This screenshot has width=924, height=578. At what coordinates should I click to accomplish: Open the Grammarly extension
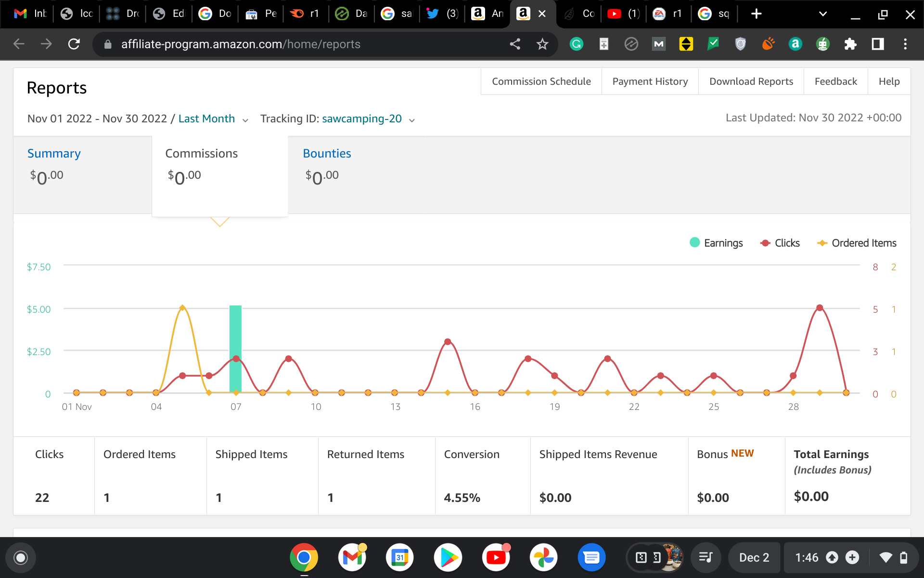click(577, 44)
